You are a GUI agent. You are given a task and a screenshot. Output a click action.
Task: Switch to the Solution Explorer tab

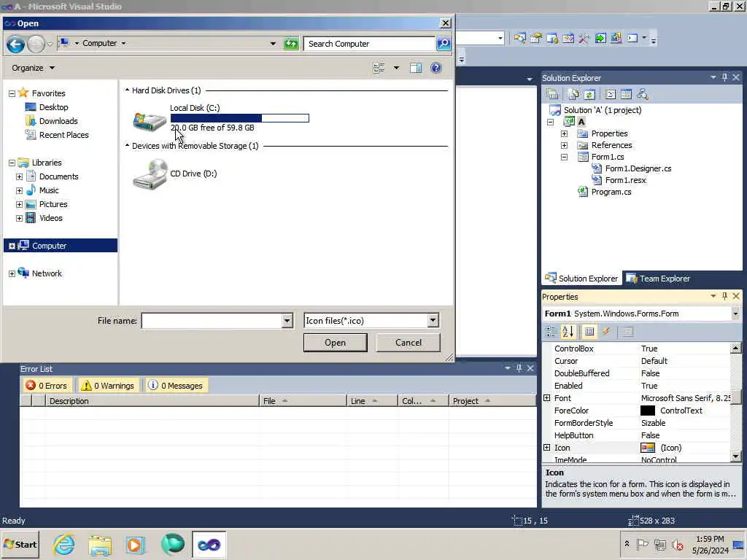point(581,279)
